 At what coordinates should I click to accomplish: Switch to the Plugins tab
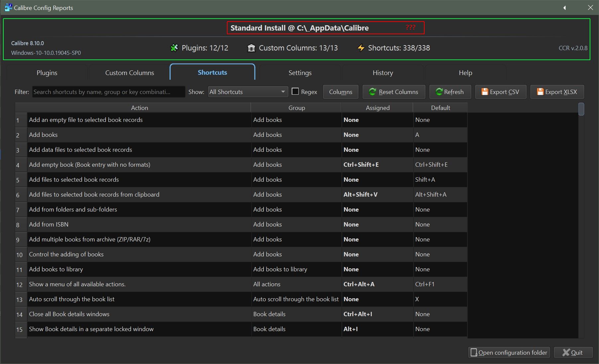coord(47,73)
